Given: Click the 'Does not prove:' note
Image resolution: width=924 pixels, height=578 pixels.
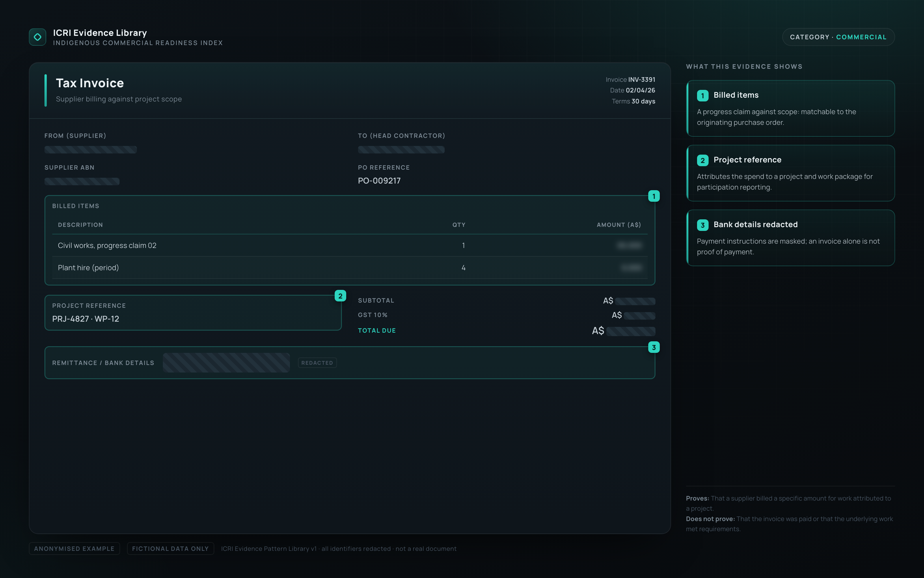Looking at the screenshot, I should pyautogui.click(x=789, y=524).
